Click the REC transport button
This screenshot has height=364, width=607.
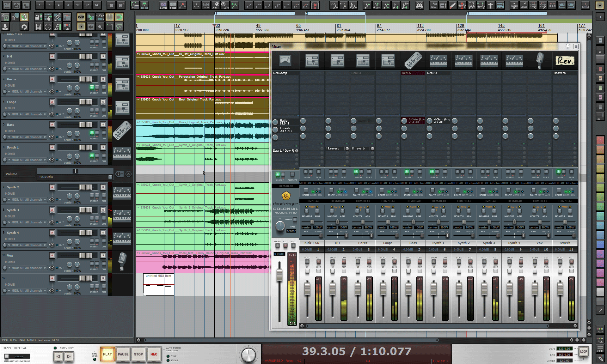154,354
